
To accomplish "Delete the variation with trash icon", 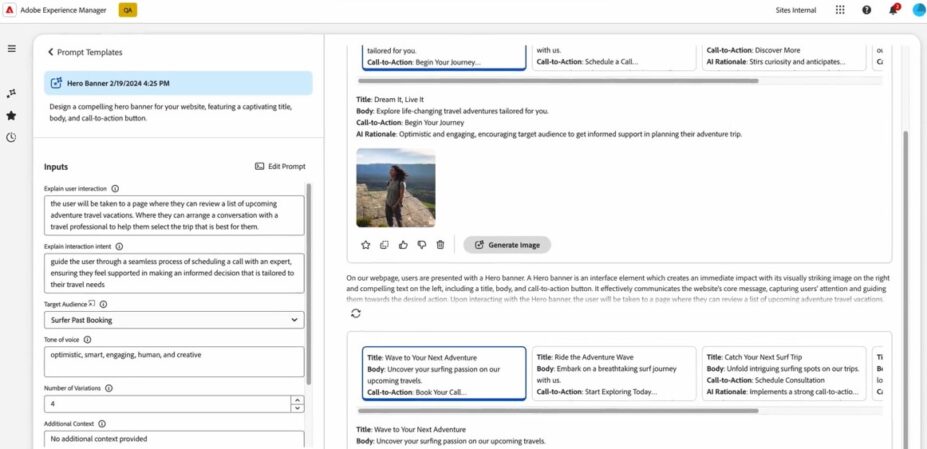I will point(440,245).
